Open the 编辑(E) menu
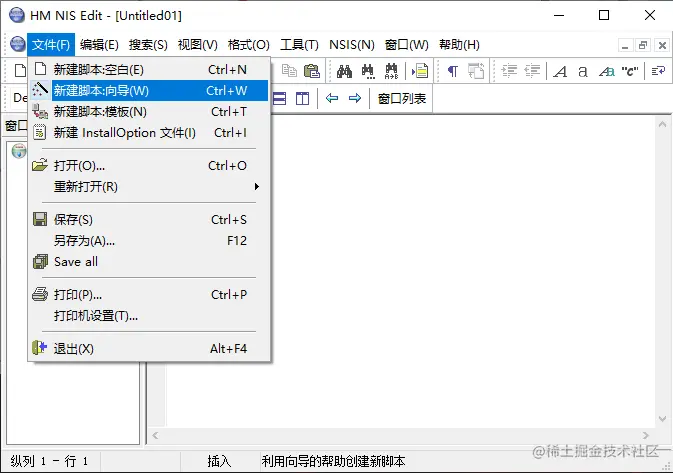The height and width of the screenshot is (473, 673). (99, 45)
